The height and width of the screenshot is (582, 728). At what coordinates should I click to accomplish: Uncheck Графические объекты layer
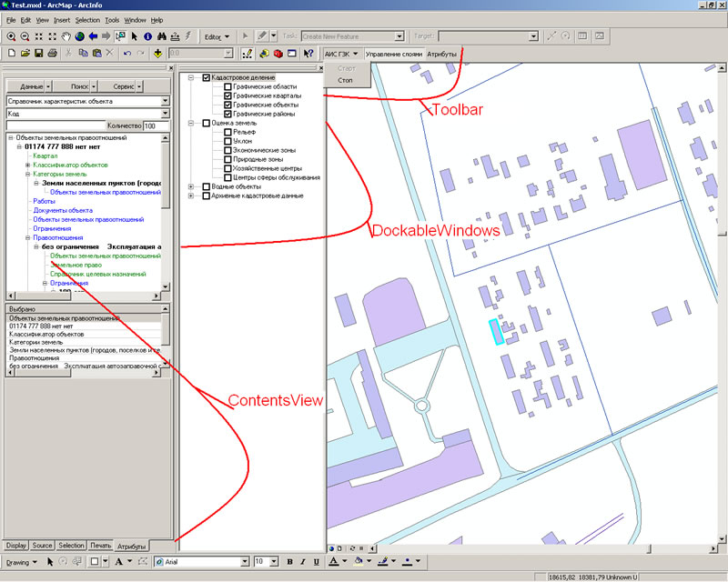(227, 105)
